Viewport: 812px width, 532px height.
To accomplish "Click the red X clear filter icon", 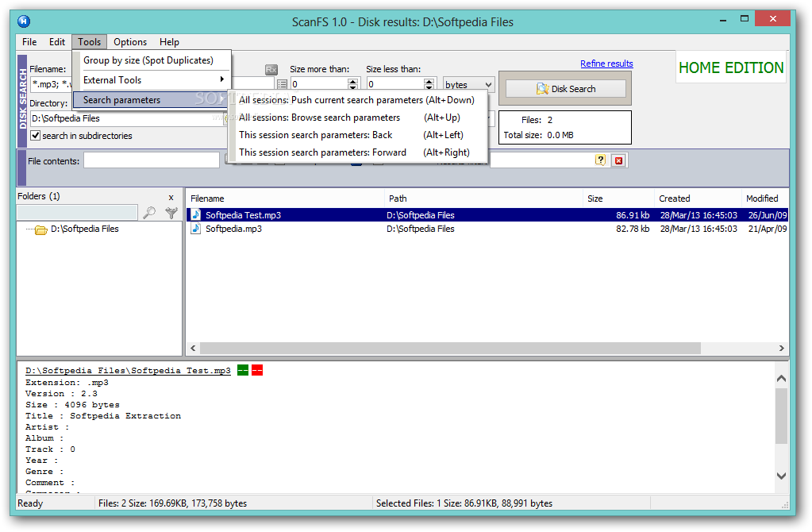I will click(618, 160).
